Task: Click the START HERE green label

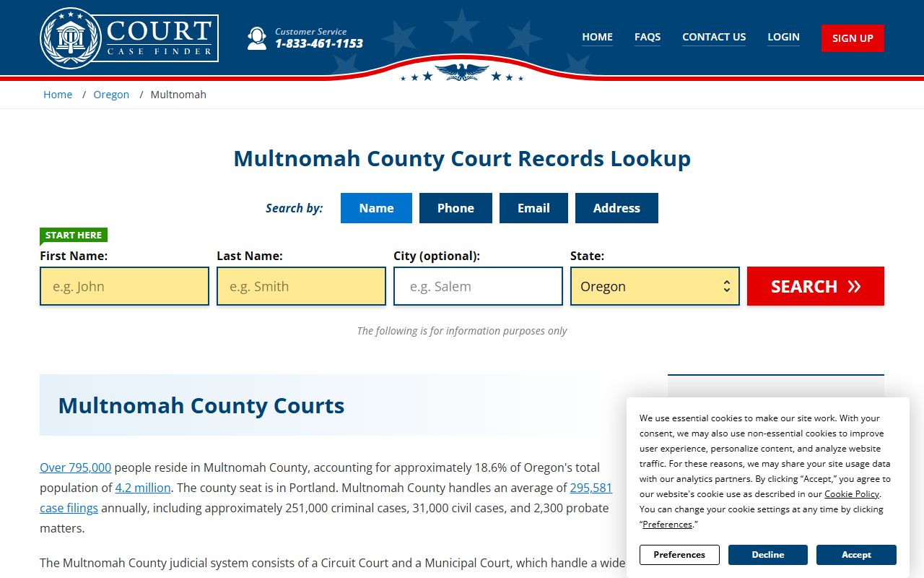Action: tap(74, 235)
